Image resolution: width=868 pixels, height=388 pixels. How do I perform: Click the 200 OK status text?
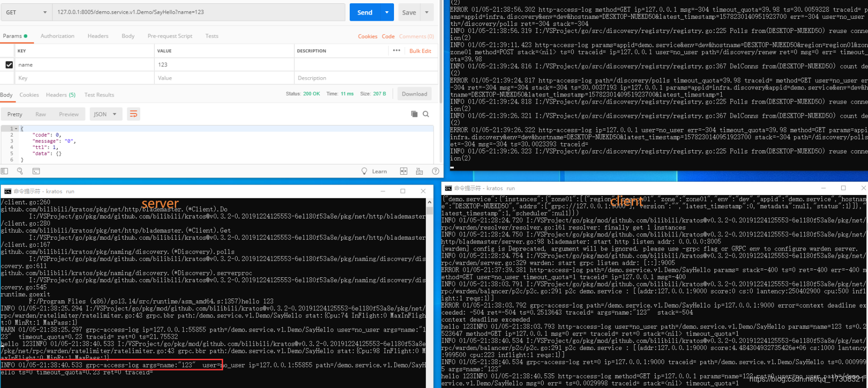(312, 94)
